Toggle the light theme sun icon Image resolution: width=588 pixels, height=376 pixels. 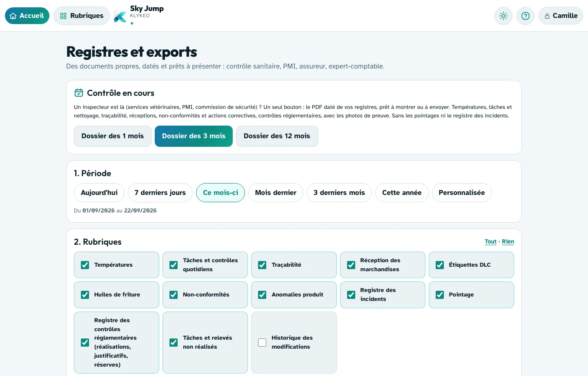(x=503, y=16)
